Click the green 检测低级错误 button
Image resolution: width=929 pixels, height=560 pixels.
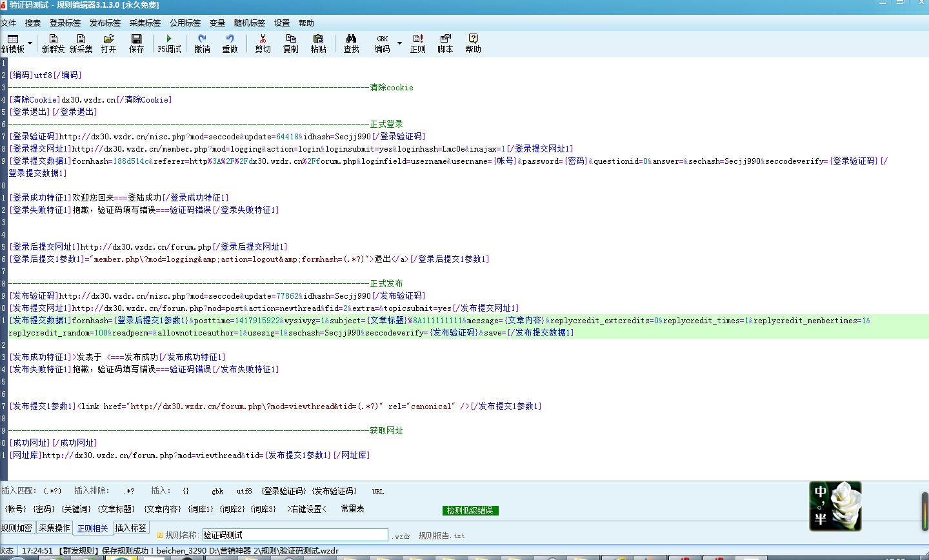[470, 510]
